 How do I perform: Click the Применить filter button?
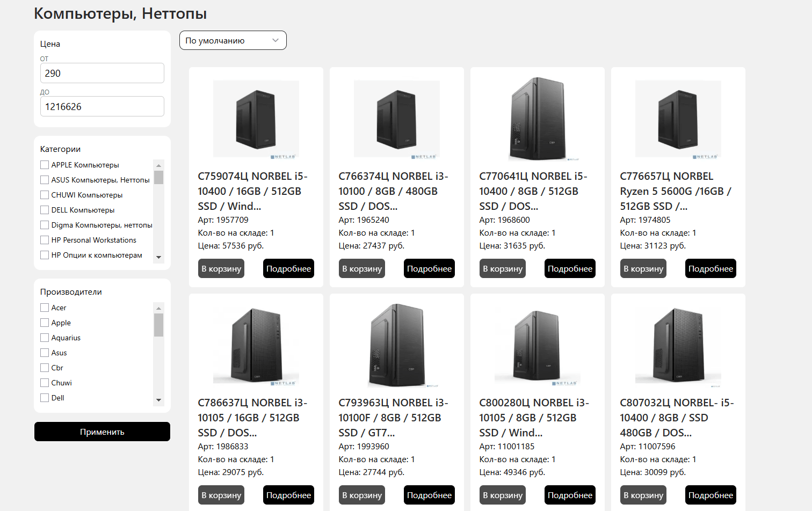click(102, 432)
